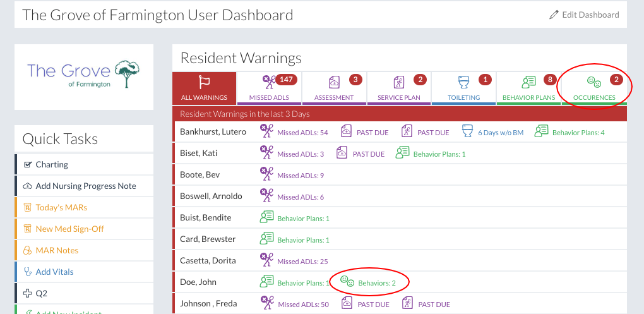Click the pencil icon beside Edit Dashboard
Viewport: 644px width, 314px height.
(x=554, y=15)
